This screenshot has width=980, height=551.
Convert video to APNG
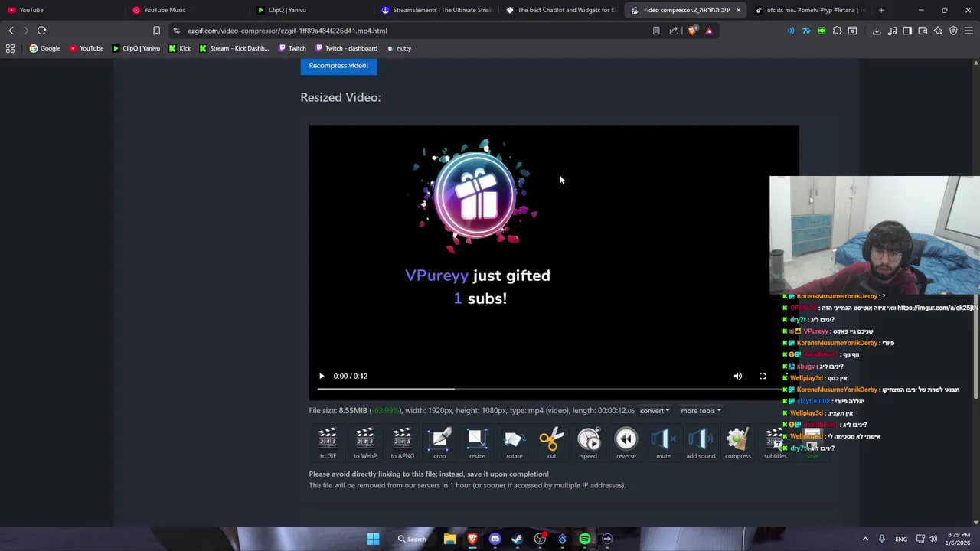(x=402, y=444)
